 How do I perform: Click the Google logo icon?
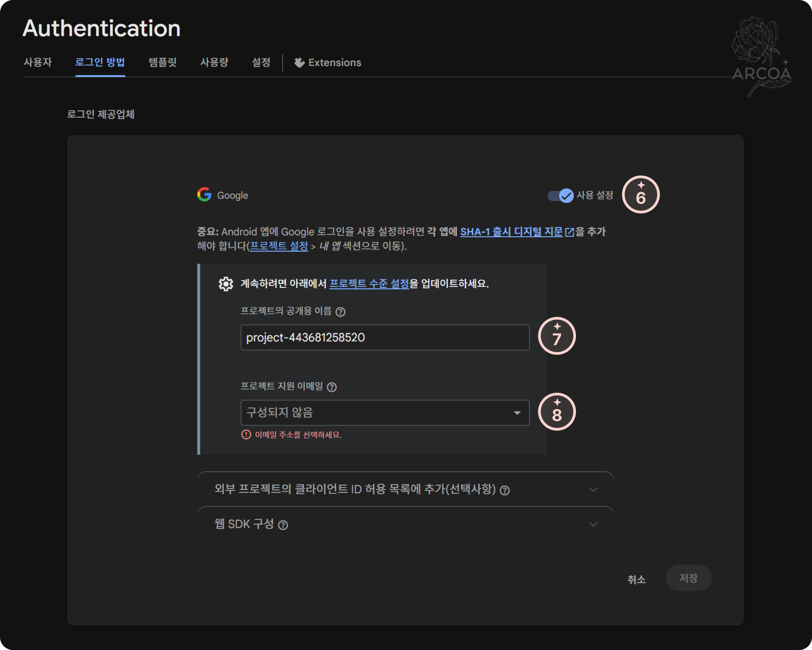click(x=204, y=194)
